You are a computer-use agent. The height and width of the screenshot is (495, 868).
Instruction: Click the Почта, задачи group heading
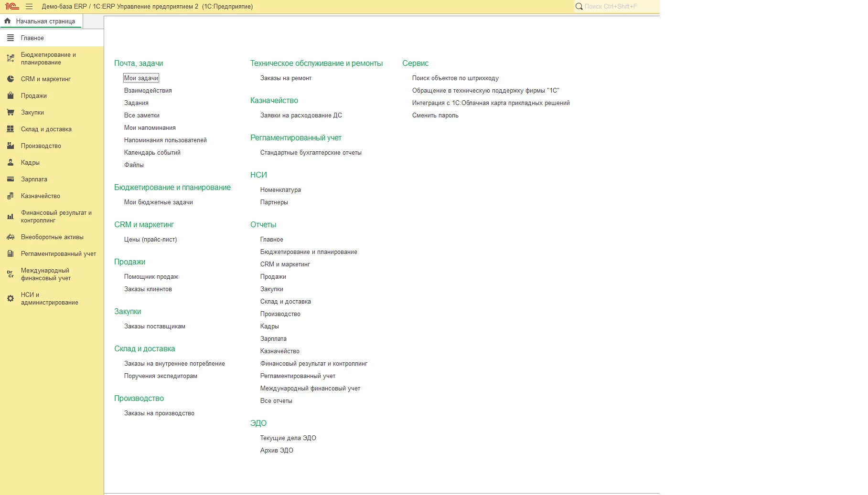point(139,63)
